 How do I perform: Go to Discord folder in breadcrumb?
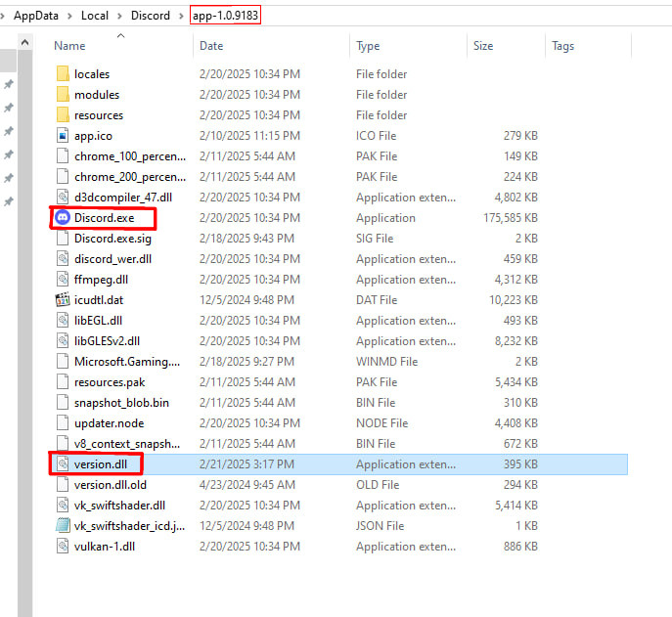click(x=151, y=16)
